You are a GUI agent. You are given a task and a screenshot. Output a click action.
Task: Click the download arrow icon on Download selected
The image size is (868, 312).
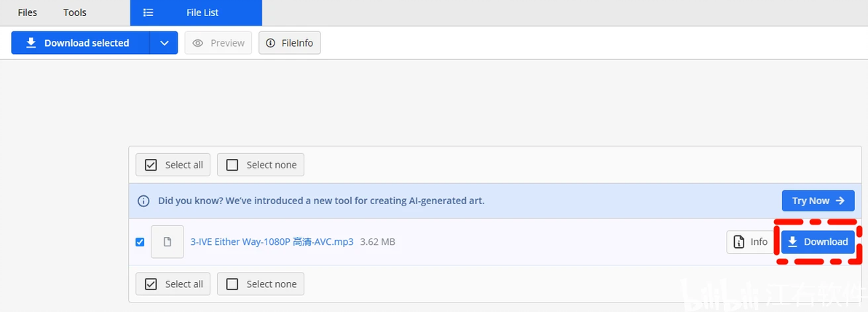31,43
